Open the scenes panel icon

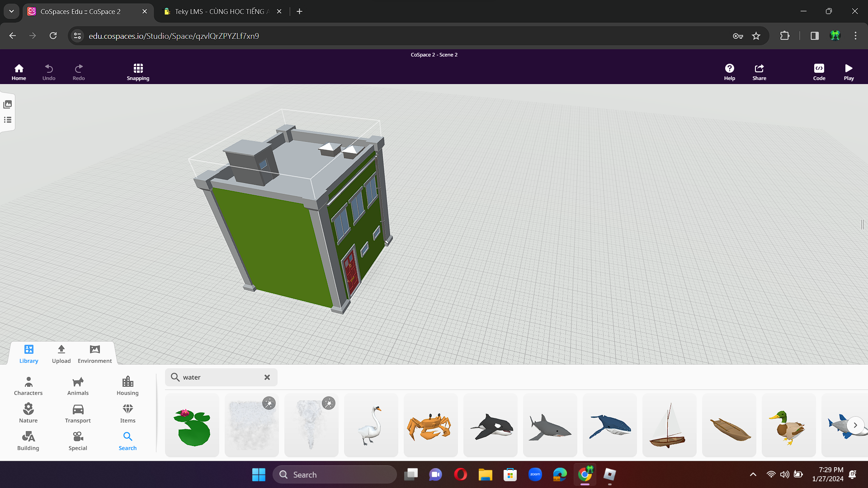click(8, 104)
